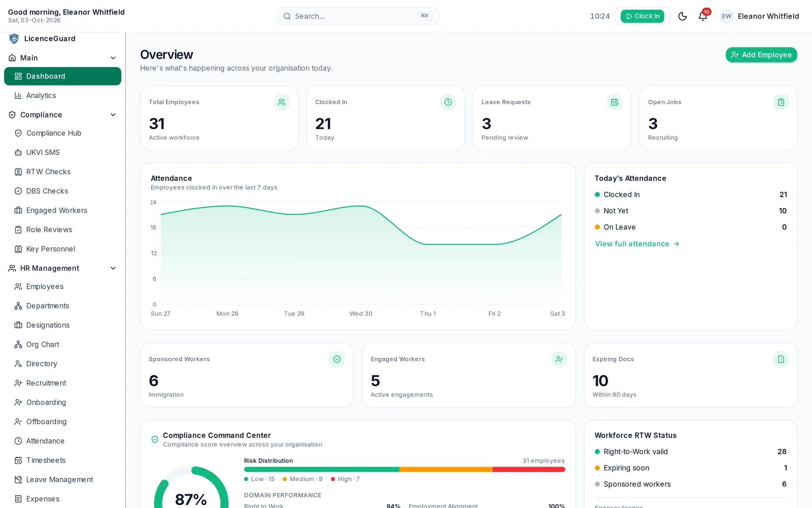Viewport: 812px width, 508px height.
Task: Open Org Chart page
Action: (x=63, y=345)
